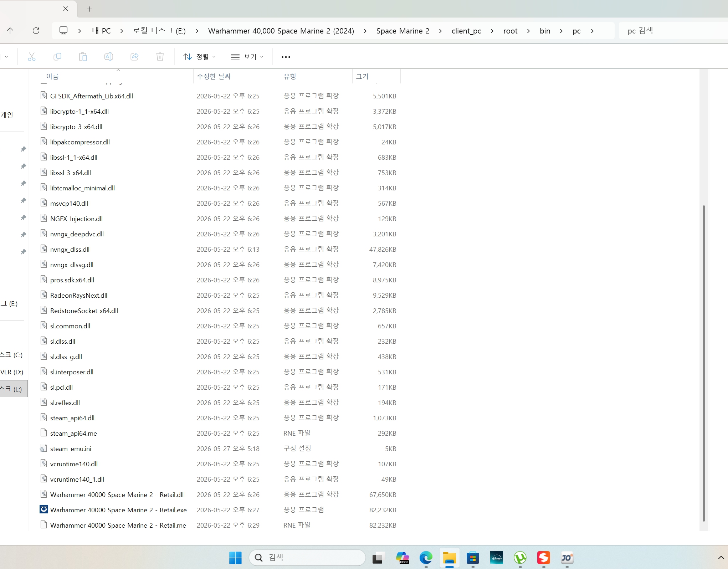Click the Cut scissors icon in toolbar
This screenshot has height=569, width=728.
[x=32, y=57]
